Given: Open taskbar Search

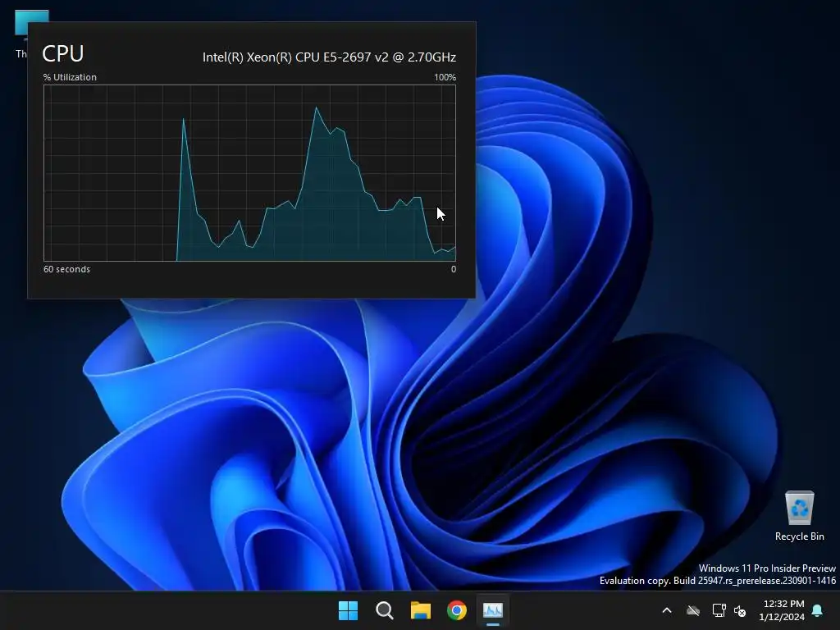Looking at the screenshot, I should coord(385,610).
